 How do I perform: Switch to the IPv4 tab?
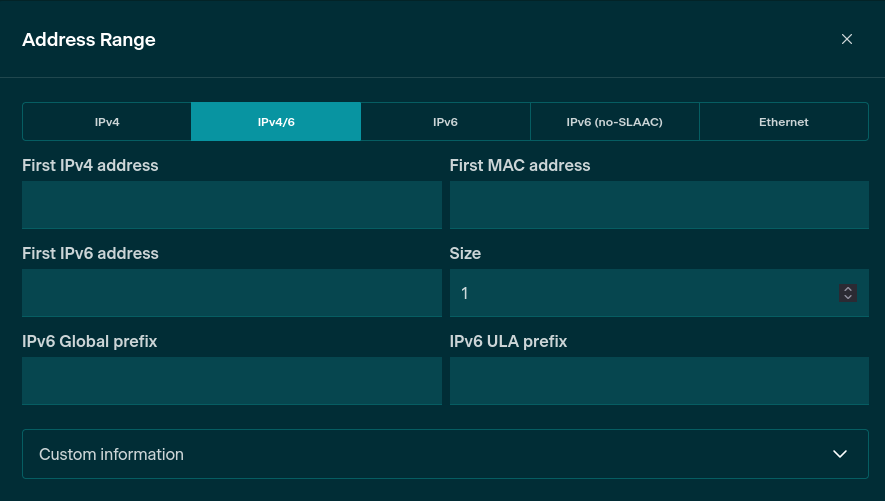pos(107,122)
